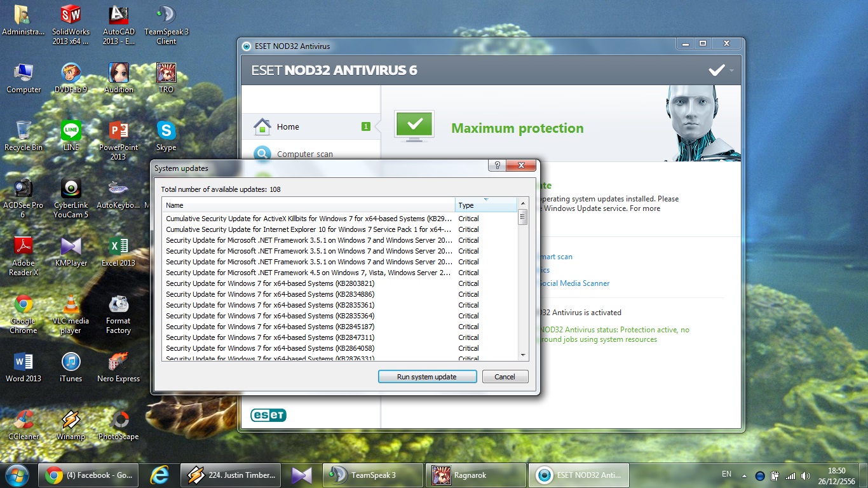Image resolution: width=868 pixels, height=488 pixels.
Task: Select the Nero Express desktop icon
Action: tap(118, 367)
